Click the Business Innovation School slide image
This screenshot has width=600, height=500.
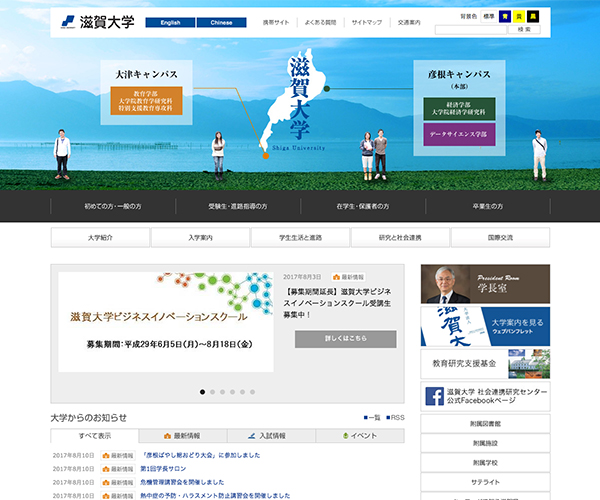(x=166, y=322)
